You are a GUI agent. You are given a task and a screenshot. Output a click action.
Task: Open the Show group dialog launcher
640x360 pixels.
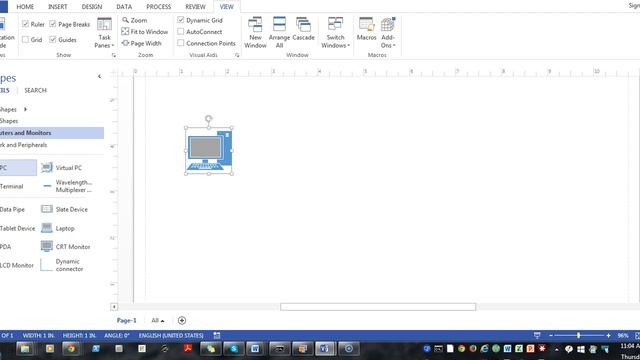tap(114, 55)
